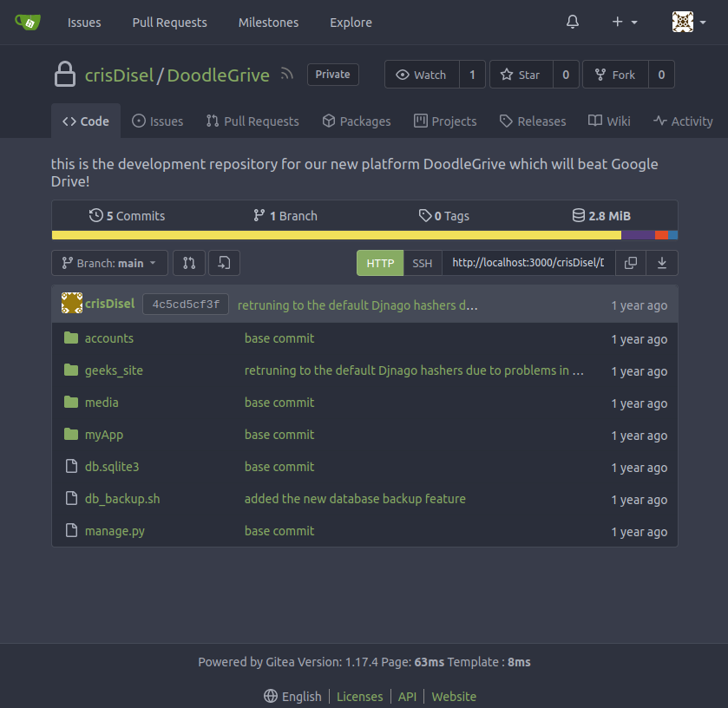
Task: Click the compare branches icon button
Action: point(189,263)
